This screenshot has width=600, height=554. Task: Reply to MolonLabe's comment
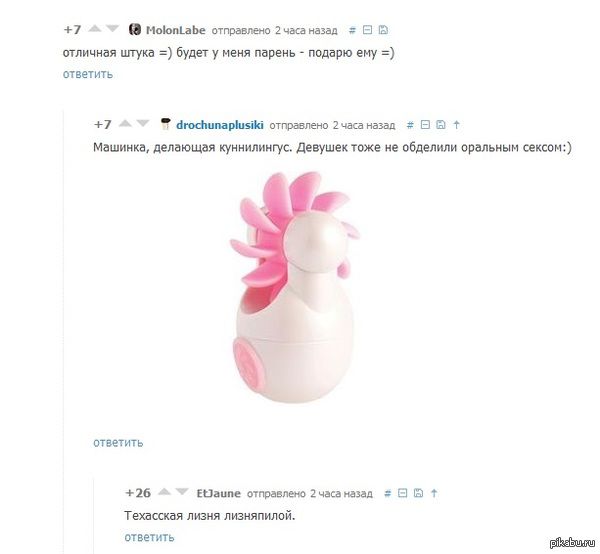point(88,74)
